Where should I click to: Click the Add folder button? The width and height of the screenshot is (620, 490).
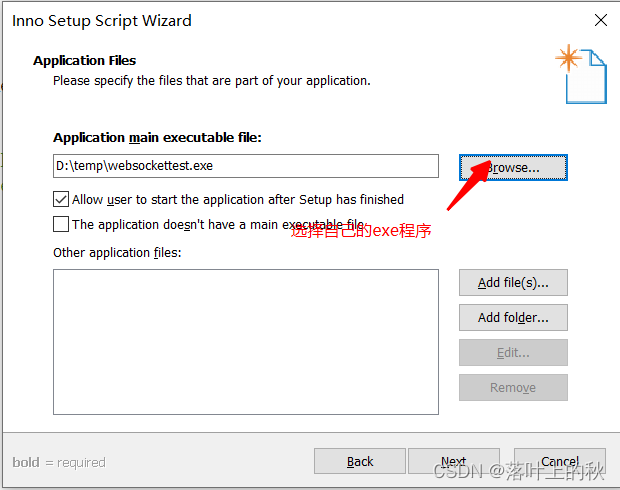coord(513,318)
